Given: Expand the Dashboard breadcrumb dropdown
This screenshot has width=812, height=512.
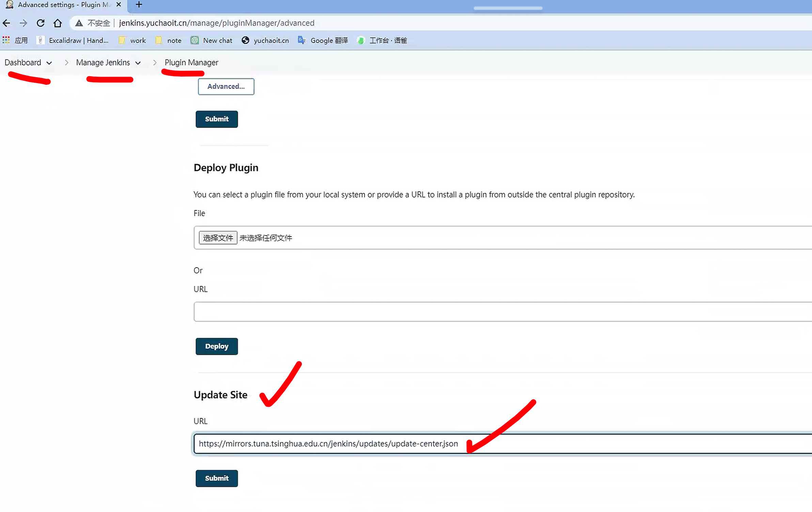Looking at the screenshot, I should 49,63.
